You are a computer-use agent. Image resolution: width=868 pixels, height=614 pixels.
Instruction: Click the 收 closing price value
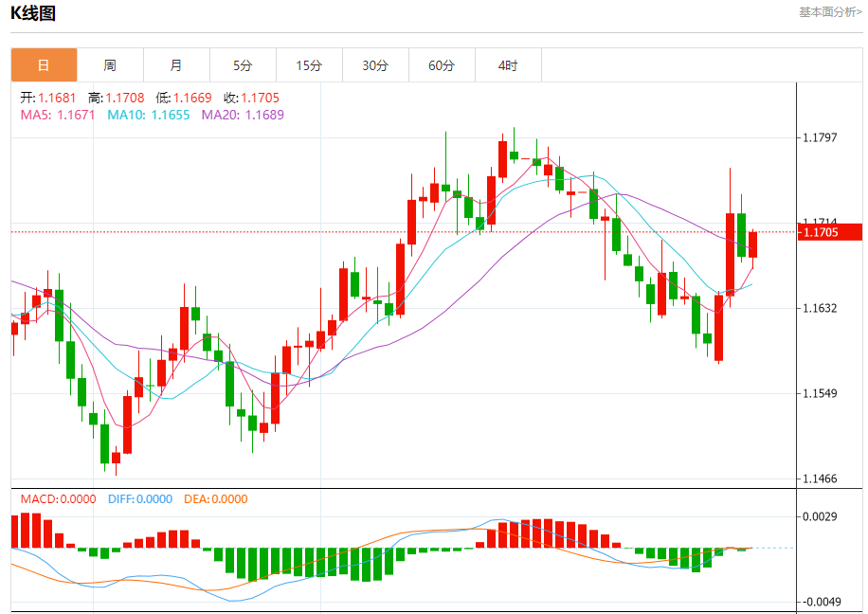pyautogui.click(x=251, y=98)
